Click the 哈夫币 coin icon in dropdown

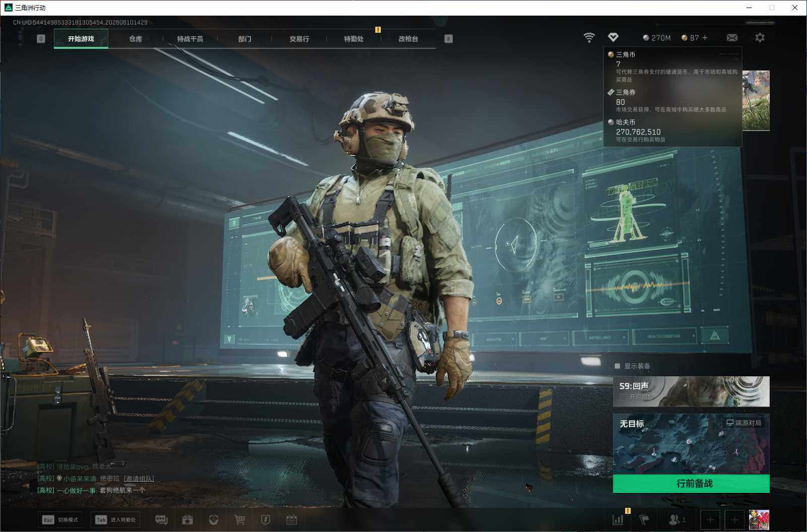click(611, 122)
